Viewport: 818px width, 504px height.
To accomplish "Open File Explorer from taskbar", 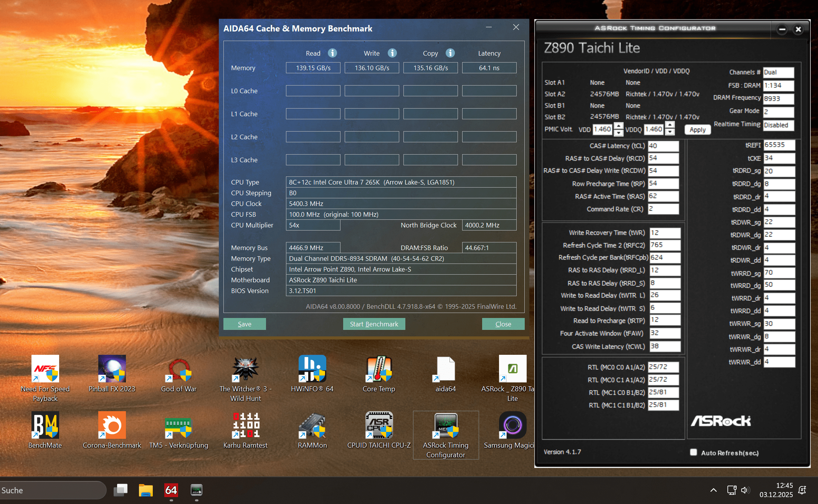I will pos(146,490).
